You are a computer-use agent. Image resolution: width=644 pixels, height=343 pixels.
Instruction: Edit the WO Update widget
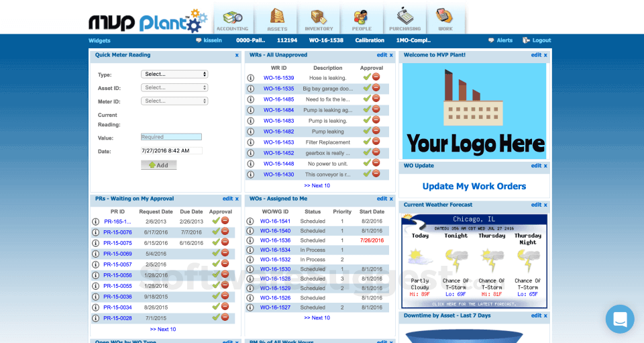coord(536,166)
